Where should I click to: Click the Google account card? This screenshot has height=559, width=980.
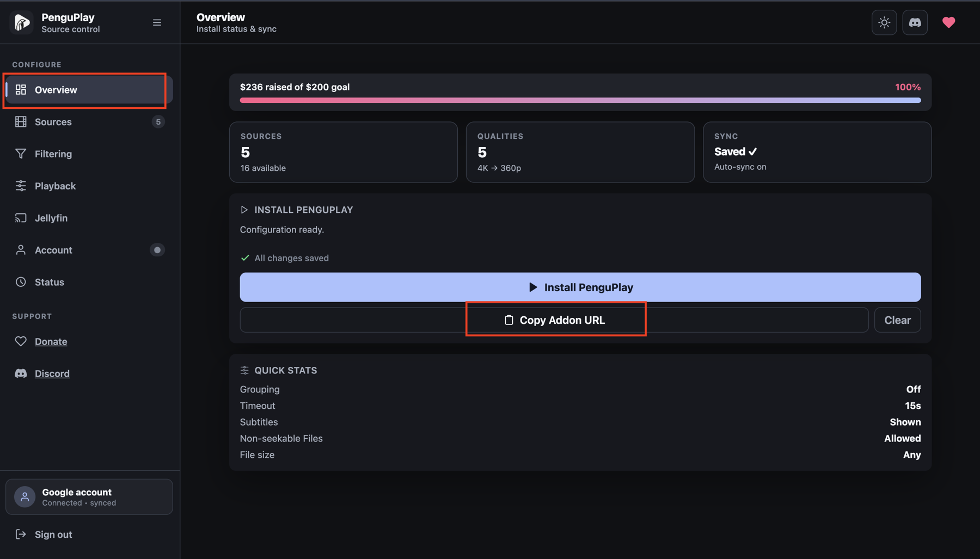pos(89,497)
